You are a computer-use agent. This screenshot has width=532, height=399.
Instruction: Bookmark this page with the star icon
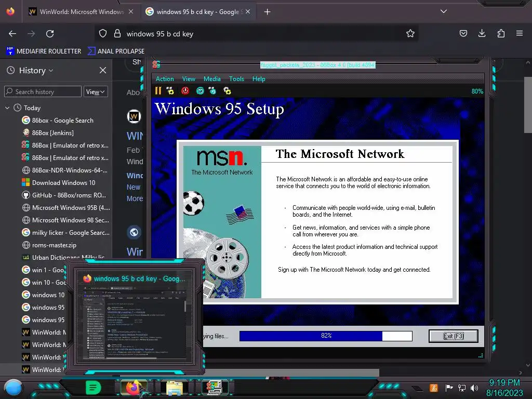(x=410, y=34)
